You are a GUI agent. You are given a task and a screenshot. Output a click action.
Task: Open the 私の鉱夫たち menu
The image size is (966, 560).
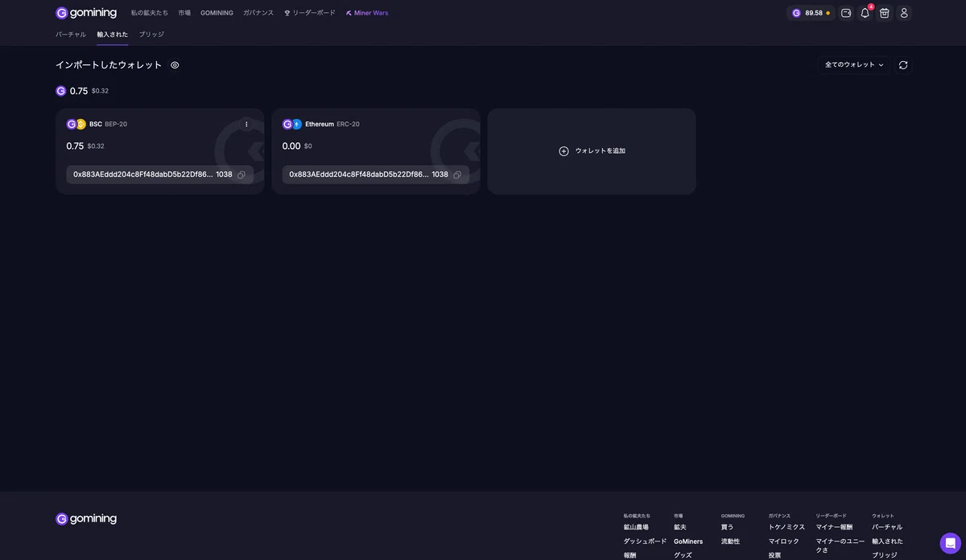tap(150, 13)
